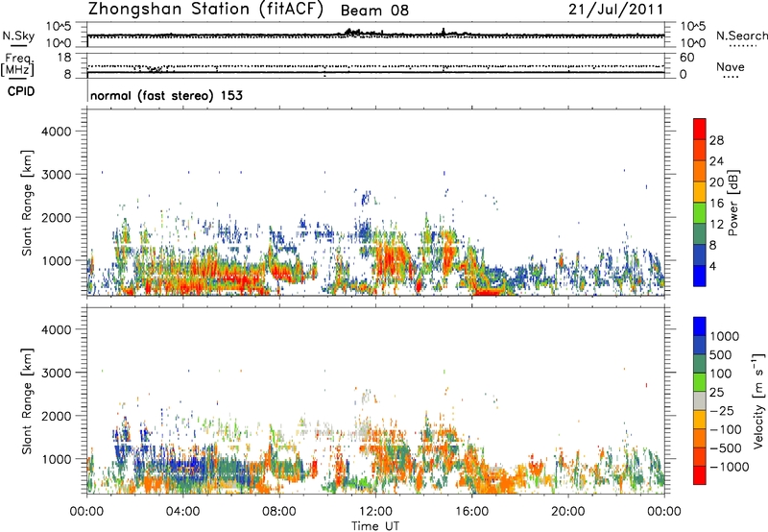Click the -1000 value on velocity colorbar
This screenshot has width=768, height=532.
click(729, 467)
